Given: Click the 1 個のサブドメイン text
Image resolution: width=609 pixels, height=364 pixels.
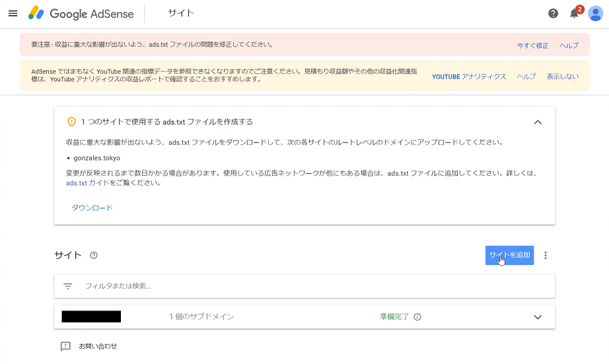Looking at the screenshot, I should 201,316.
